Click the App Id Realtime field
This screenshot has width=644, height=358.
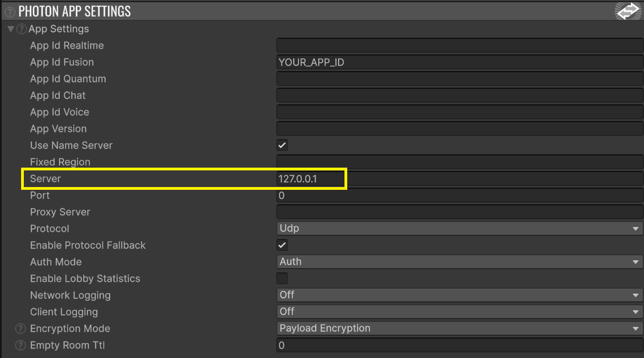pos(460,45)
